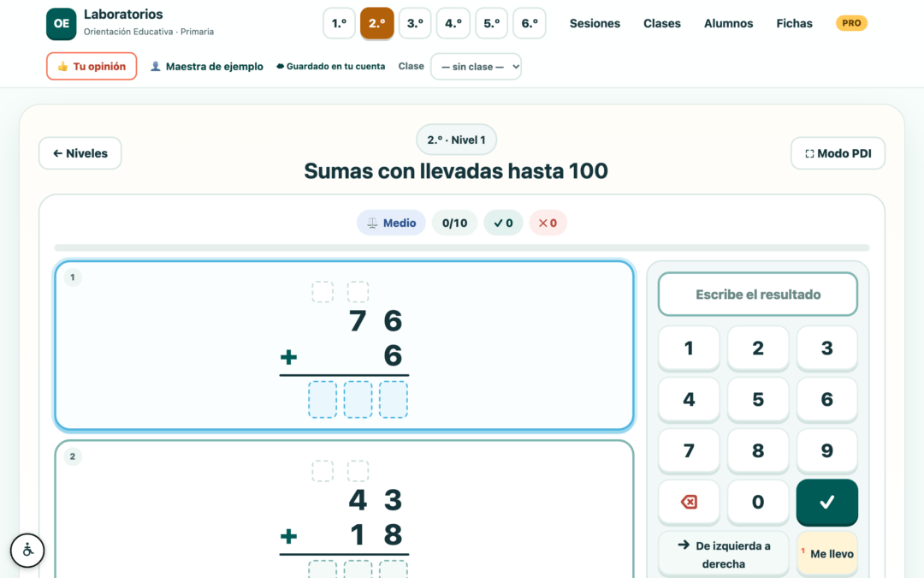
Task: Click the correct answers counter
Action: pos(503,223)
